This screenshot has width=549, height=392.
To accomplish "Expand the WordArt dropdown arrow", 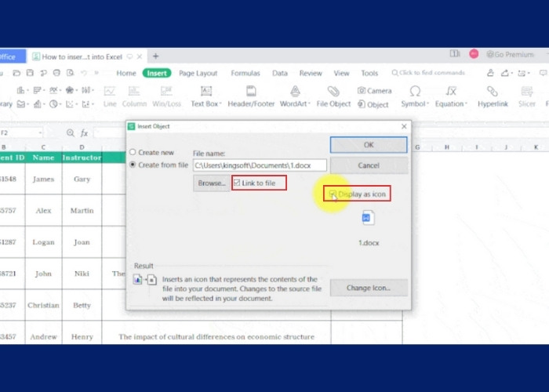I will [310, 104].
